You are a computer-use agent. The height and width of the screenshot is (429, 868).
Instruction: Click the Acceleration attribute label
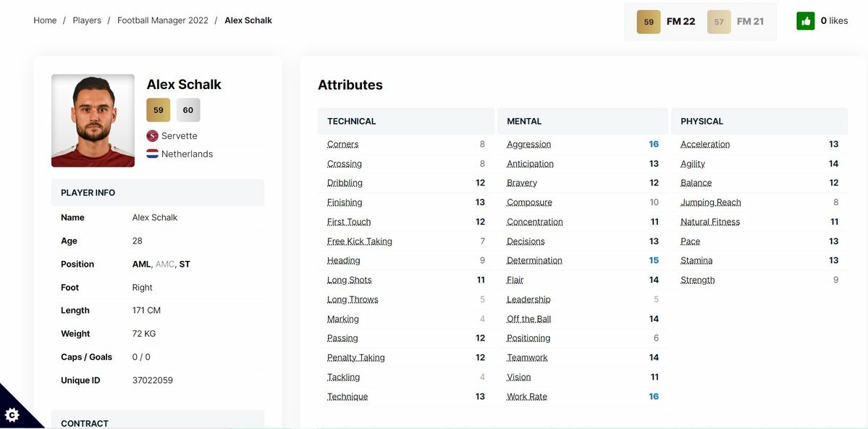[x=705, y=144]
